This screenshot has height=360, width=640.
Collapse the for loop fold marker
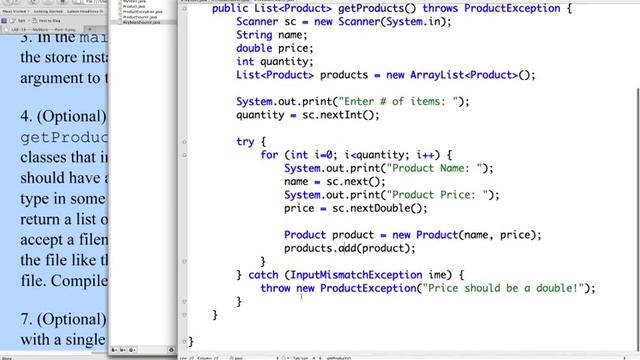(184, 155)
